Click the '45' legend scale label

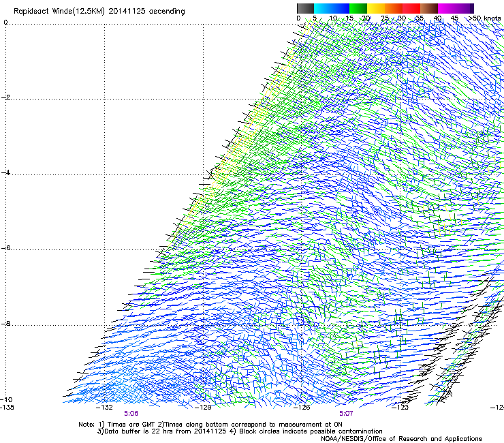click(454, 18)
